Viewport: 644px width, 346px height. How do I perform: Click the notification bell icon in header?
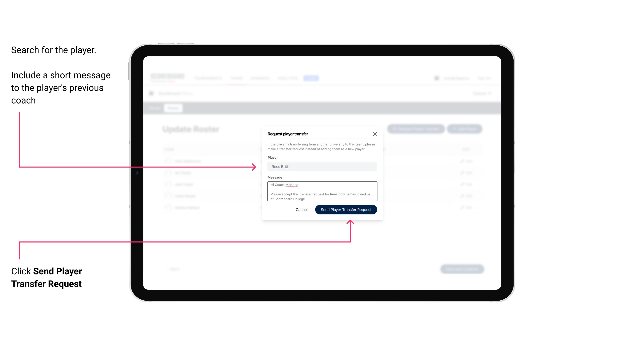tap(437, 78)
